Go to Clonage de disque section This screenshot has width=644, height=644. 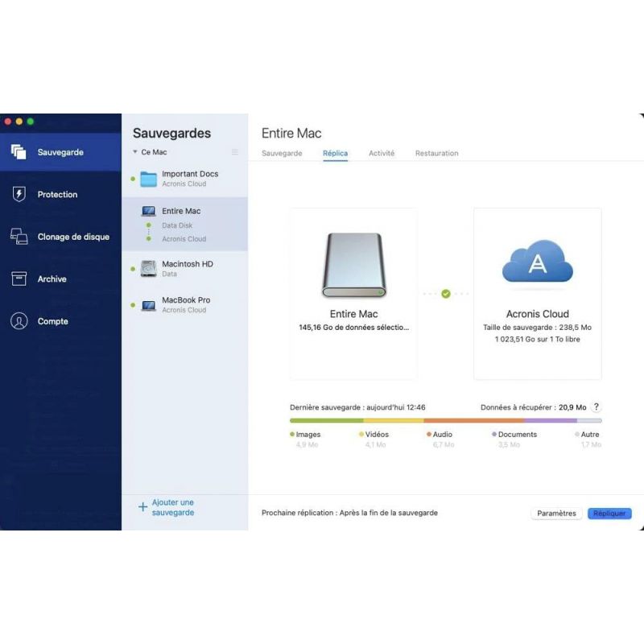61,237
